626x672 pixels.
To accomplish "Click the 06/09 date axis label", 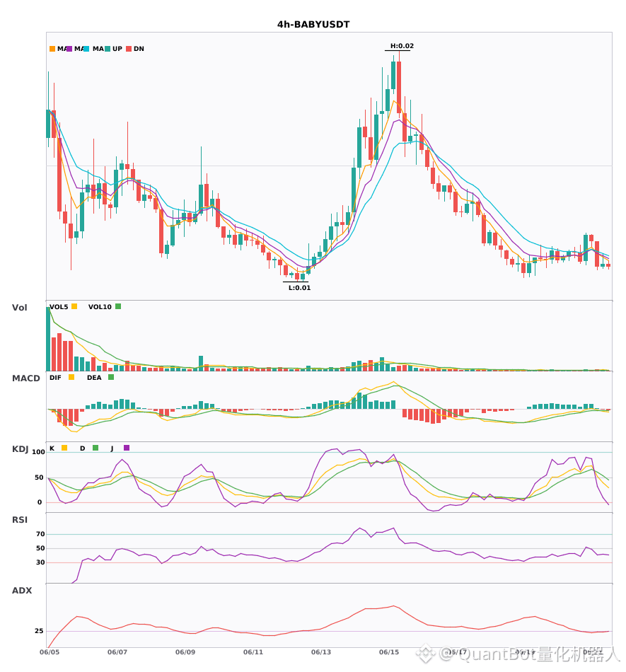I will coord(185,652).
